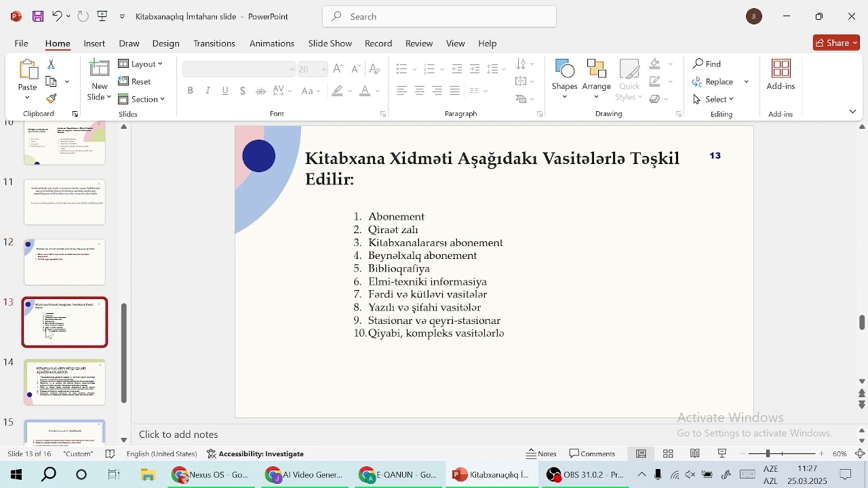
Task: Toggle Strikethrough formatting
Action: tap(261, 91)
